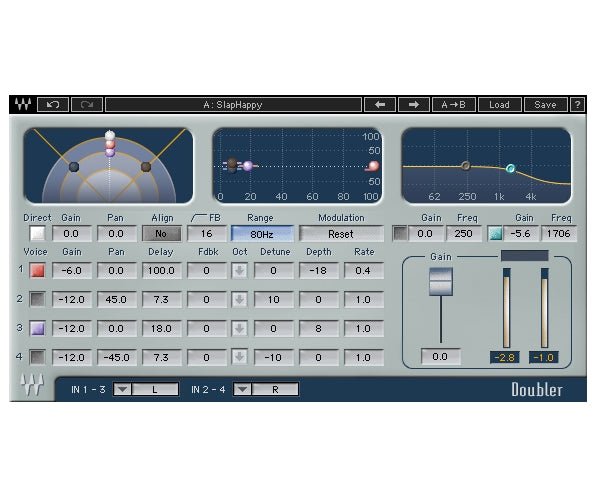This screenshot has height=497, width=597.
Task: Click the Waves logo in top bar
Action: (23, 104)
